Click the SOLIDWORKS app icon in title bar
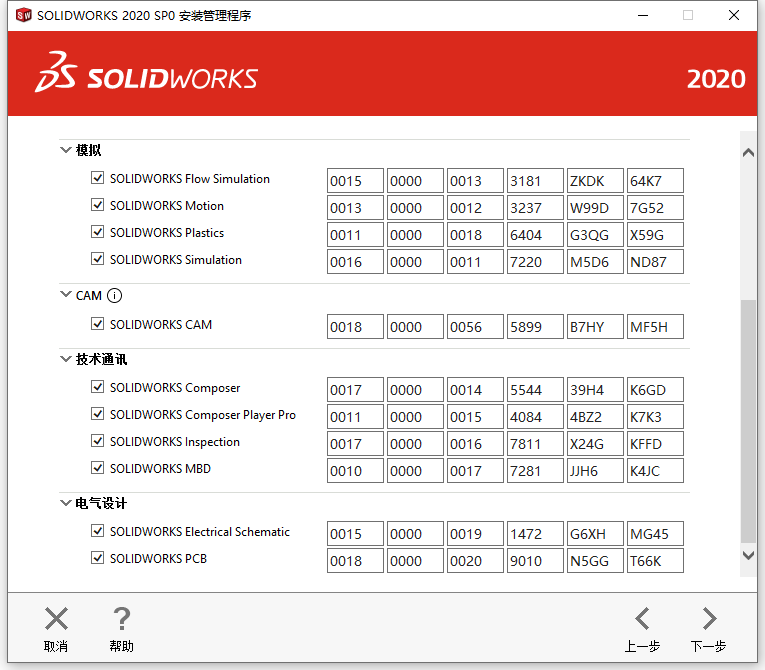 click(23, 15)
